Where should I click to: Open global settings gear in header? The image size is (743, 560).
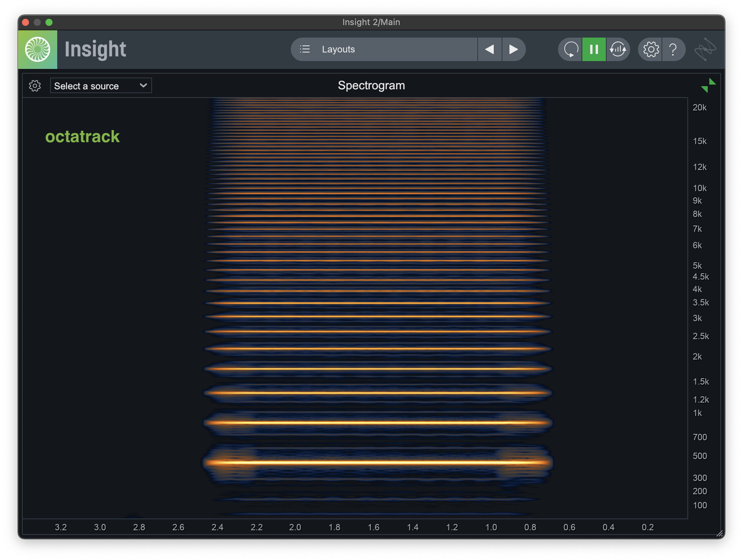(x=651, y=49)
